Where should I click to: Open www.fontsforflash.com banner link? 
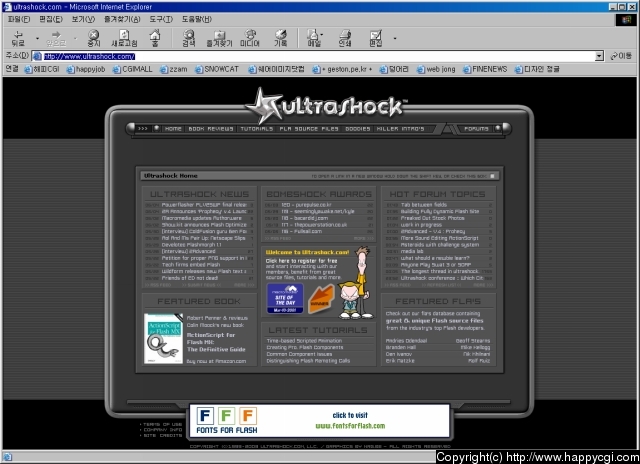click(x=350, y=426)
